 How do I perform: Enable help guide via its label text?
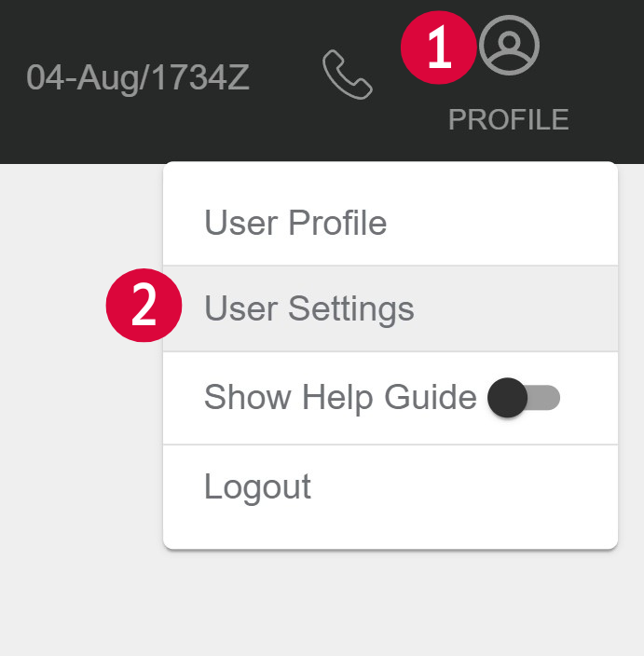click(340, 398)
